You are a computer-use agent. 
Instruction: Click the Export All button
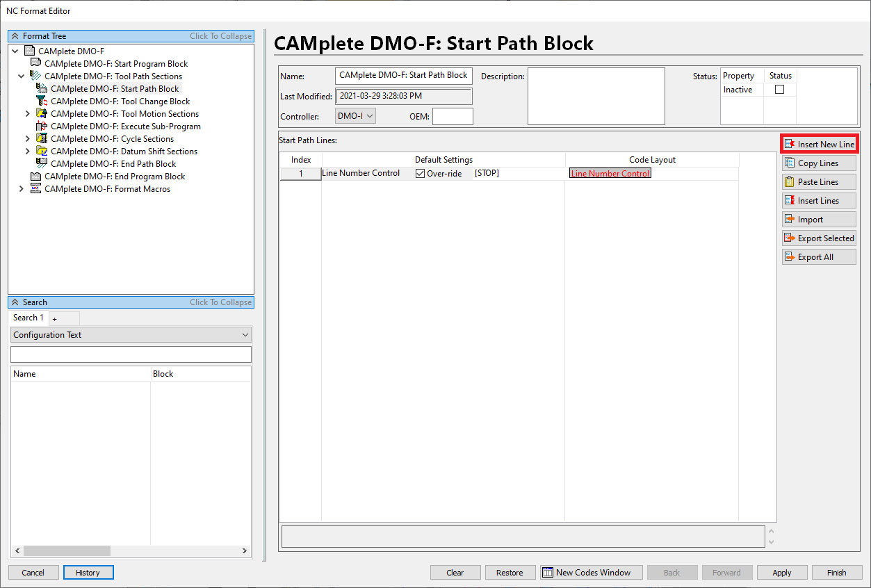tap(819, 257)
